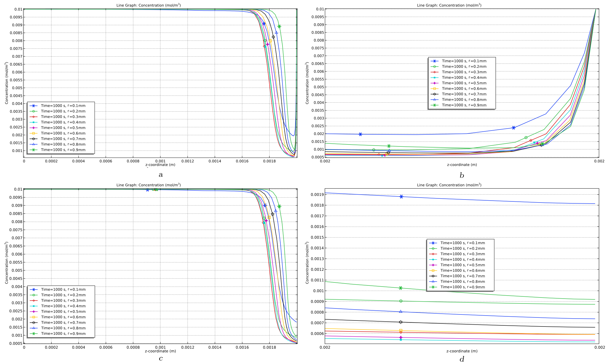Select r=0.7mm legend entry in plot d
The height and width of the screenshot is (364, 611).
pyautogui.click(x=463, y=276)
